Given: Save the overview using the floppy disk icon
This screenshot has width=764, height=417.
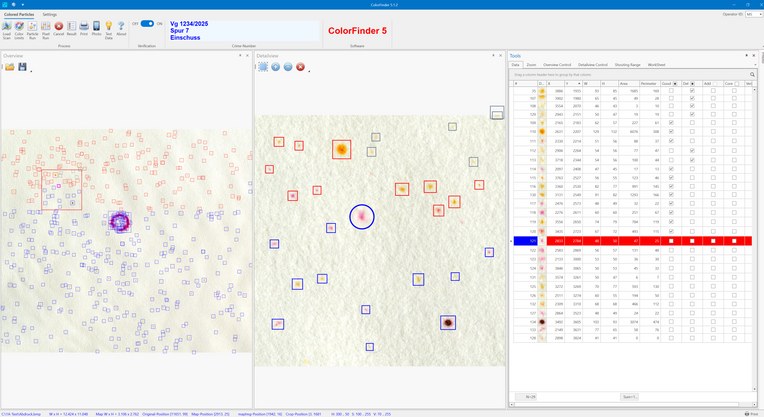Looking at the screenshot, I should pyautogui.click(x=22, y=67).
